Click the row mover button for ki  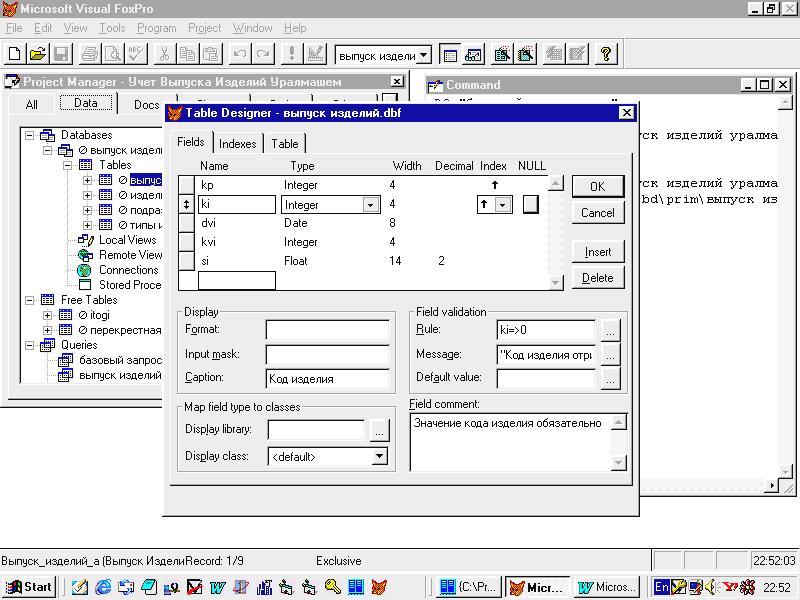pyautogui.click(x=186, y=205)
